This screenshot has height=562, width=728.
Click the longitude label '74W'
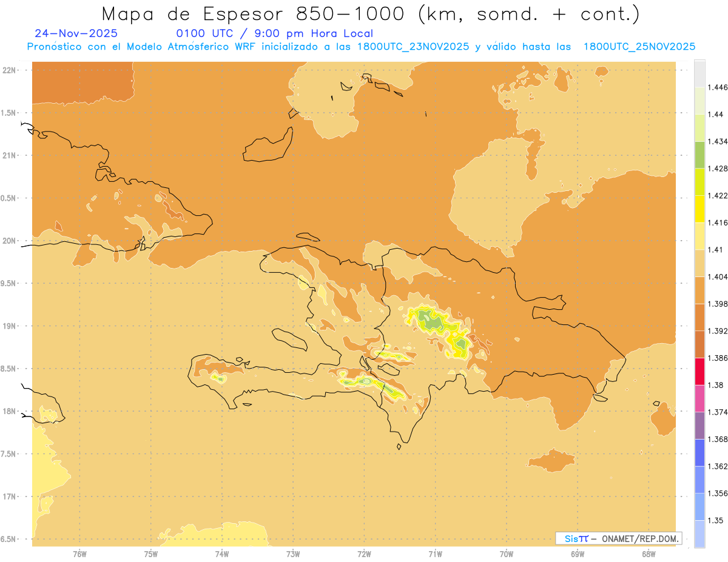(x=222, y=554)
